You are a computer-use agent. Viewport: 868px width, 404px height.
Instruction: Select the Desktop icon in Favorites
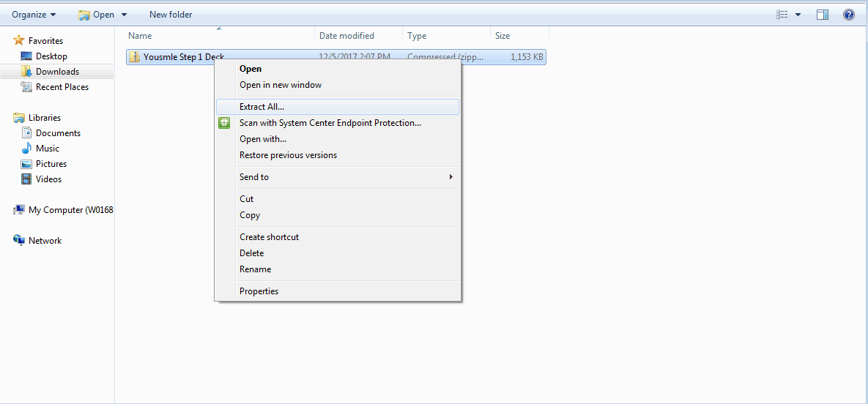click(26, 56)
